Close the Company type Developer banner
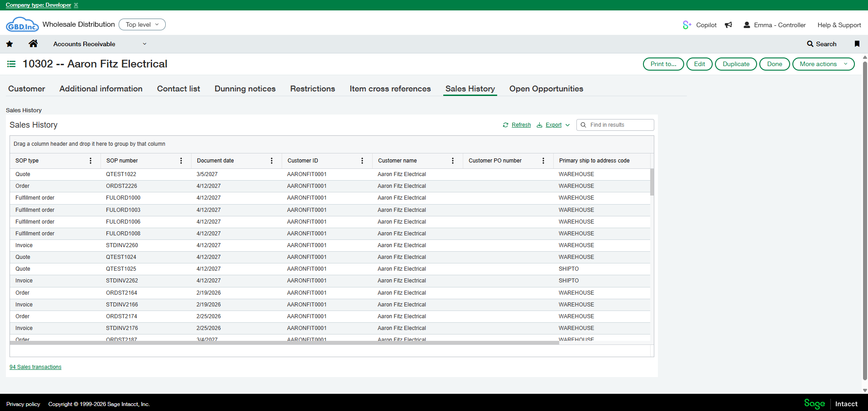868x411 pixels. (x=76, y=5)
